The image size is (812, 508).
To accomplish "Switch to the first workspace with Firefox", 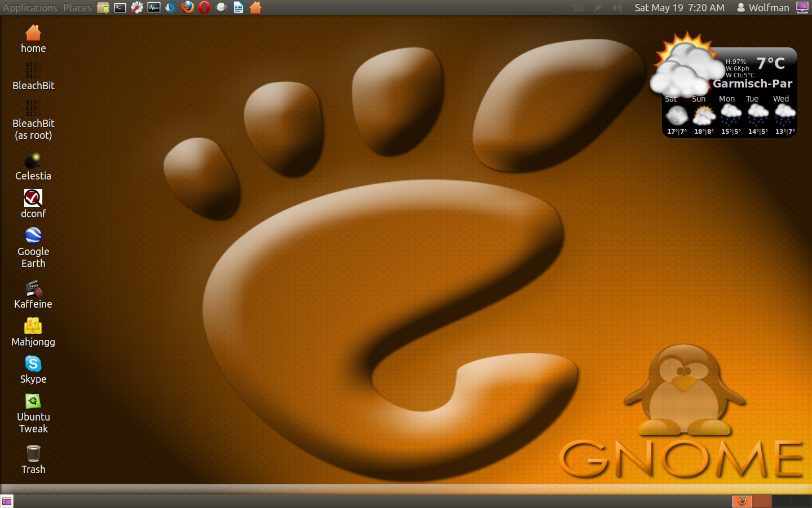I will pyautogui.click(x=742, y=501).
